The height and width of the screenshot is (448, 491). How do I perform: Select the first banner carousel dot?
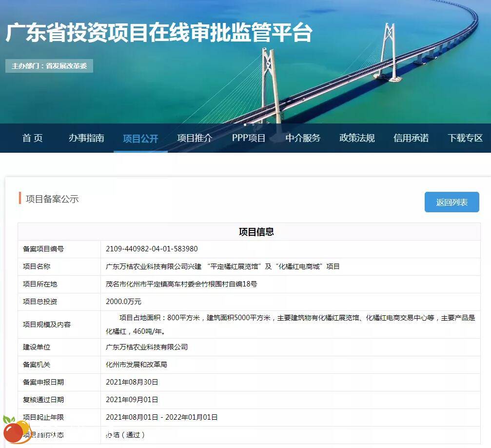[245, 124]
